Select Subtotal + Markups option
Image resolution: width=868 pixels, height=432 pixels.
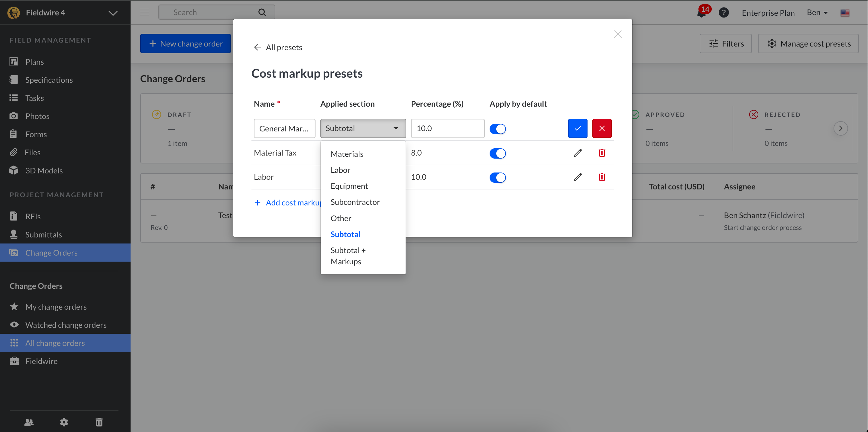[348, 256]
